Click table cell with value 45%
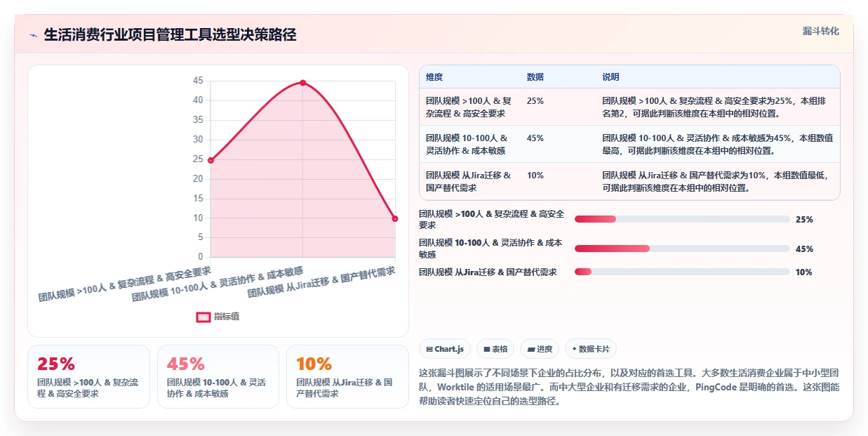Viewport: 868px width, 436px height. click(x=535, y=138)
